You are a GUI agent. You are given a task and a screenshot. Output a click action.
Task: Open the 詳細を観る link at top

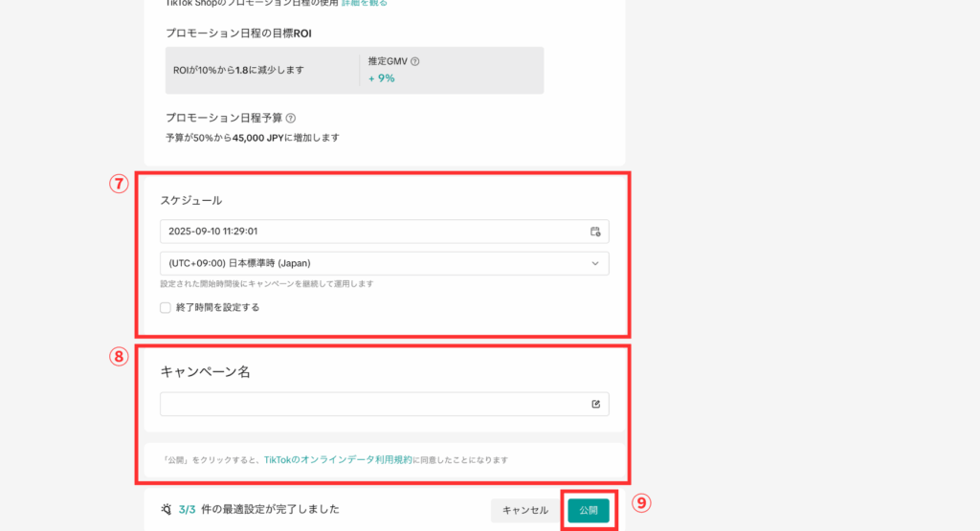365,3
